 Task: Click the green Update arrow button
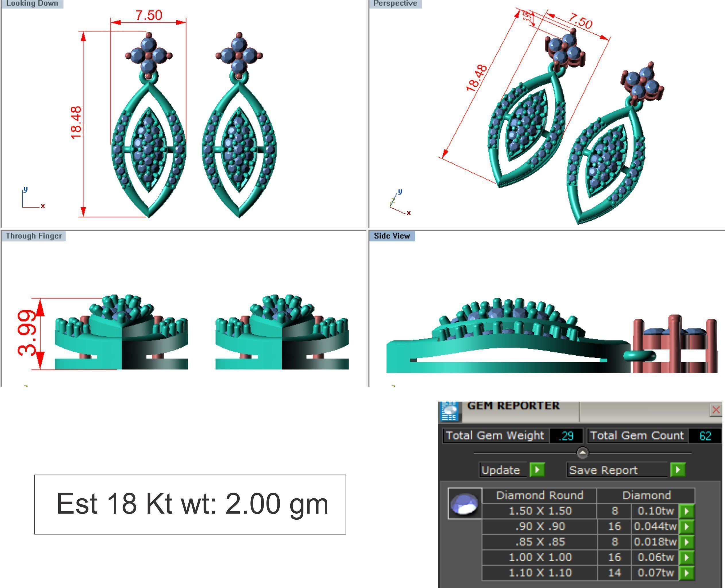[538, 470]
